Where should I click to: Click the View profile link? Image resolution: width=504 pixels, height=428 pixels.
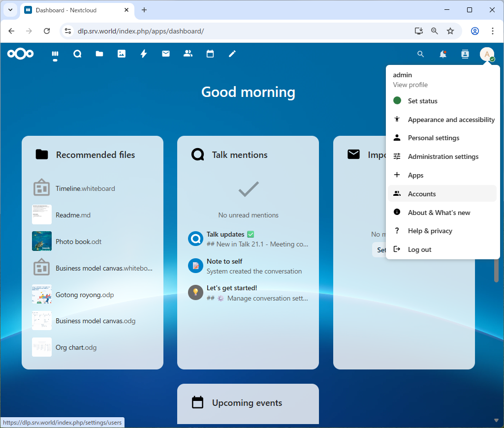[x=410, y=85]
